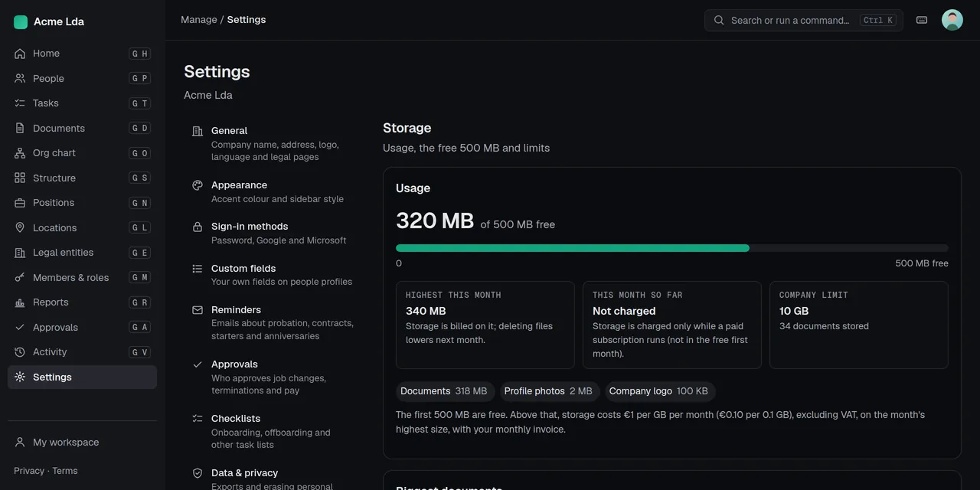Image resolution: width=980 pixels, height=490 pixels.
Task: Click the 'Not charged' value
Action: (624, 311)
